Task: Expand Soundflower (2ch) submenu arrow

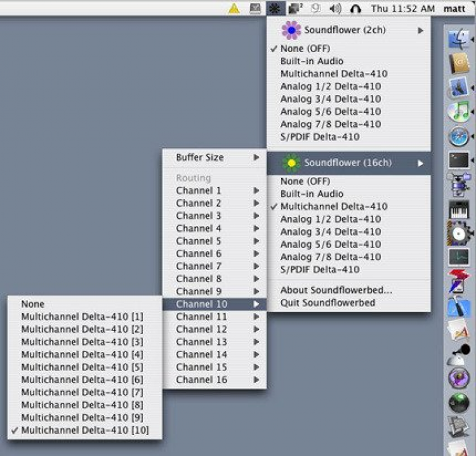Action: click(x=420, y=30)
